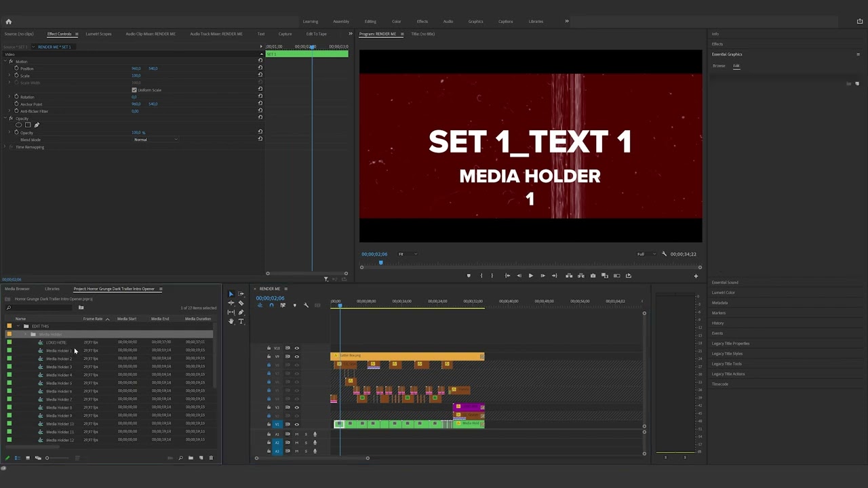Toggle V3 track output eye
This screenshot has height=488, width=868.
pyautogui.click(x=296, y=407)
